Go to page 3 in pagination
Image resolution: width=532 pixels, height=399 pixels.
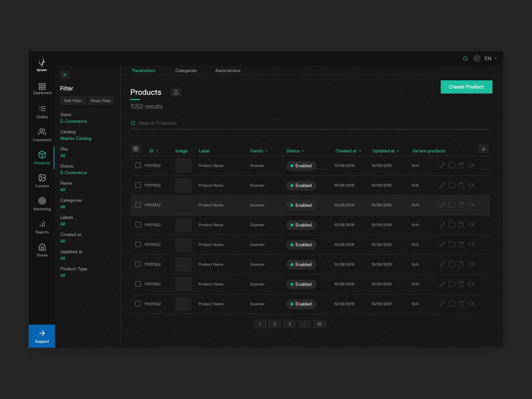click(x=289, y=324)
